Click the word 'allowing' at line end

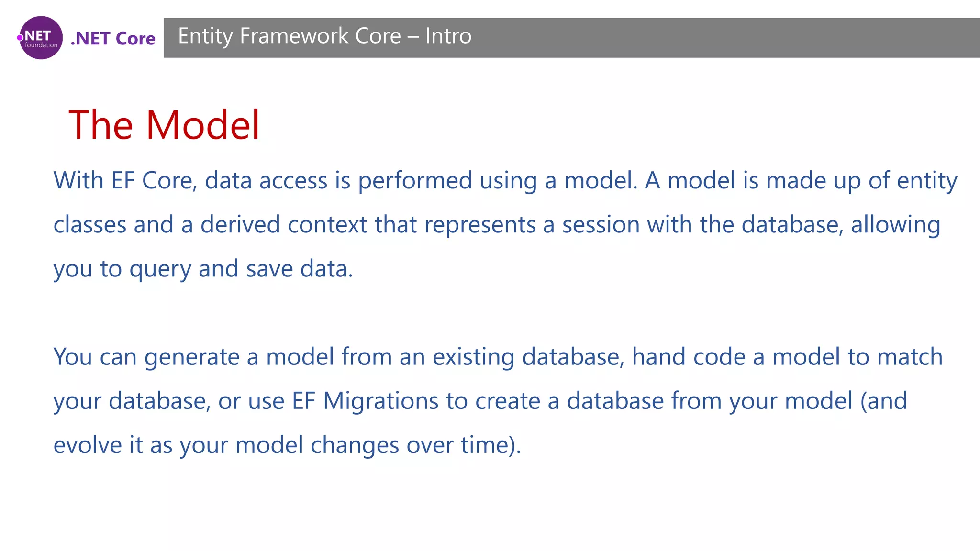coord(896,225)
